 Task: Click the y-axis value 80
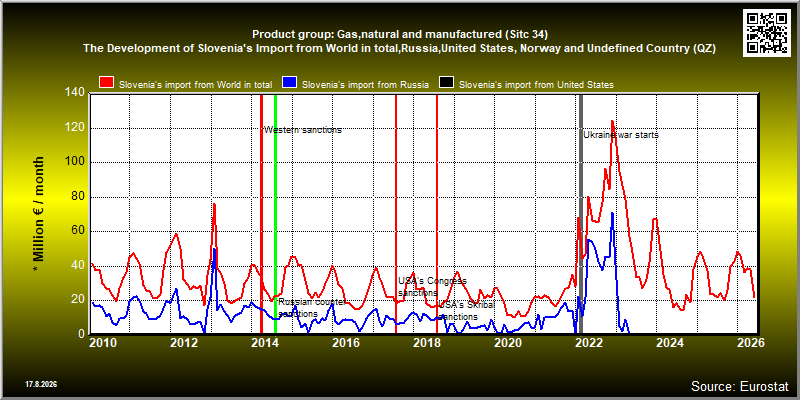79,196
